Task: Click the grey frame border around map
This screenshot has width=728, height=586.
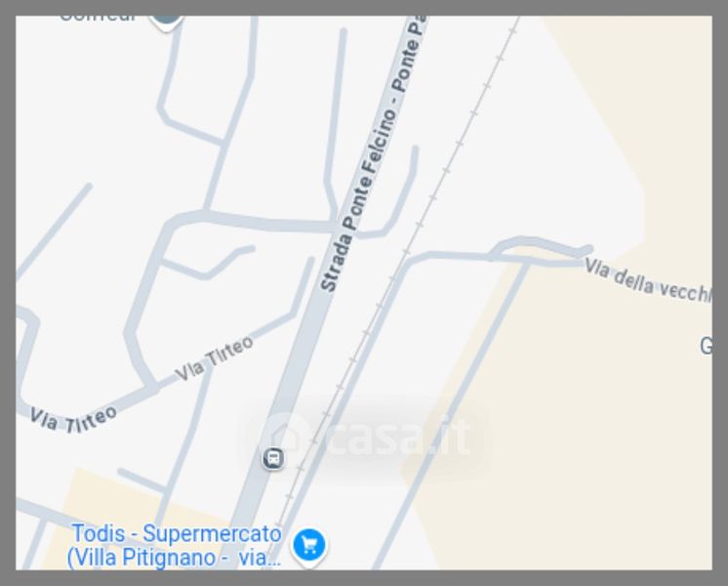Action: click(364, 8)
